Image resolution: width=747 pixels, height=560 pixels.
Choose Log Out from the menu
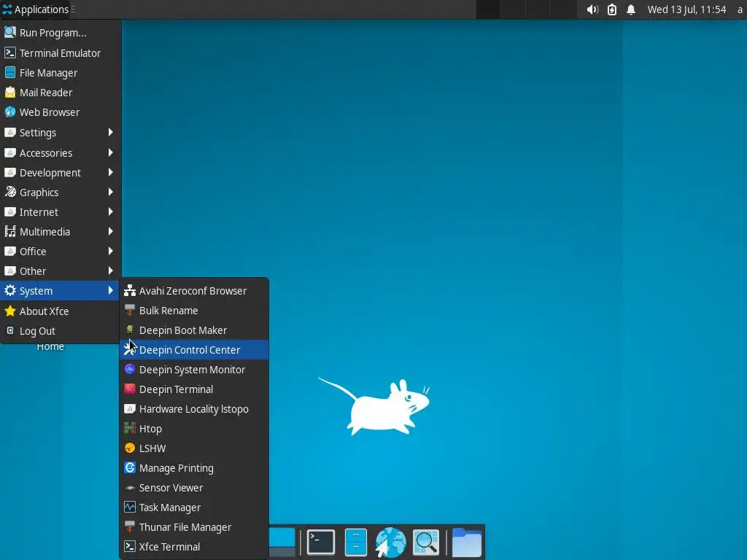(x=60, y=331)
